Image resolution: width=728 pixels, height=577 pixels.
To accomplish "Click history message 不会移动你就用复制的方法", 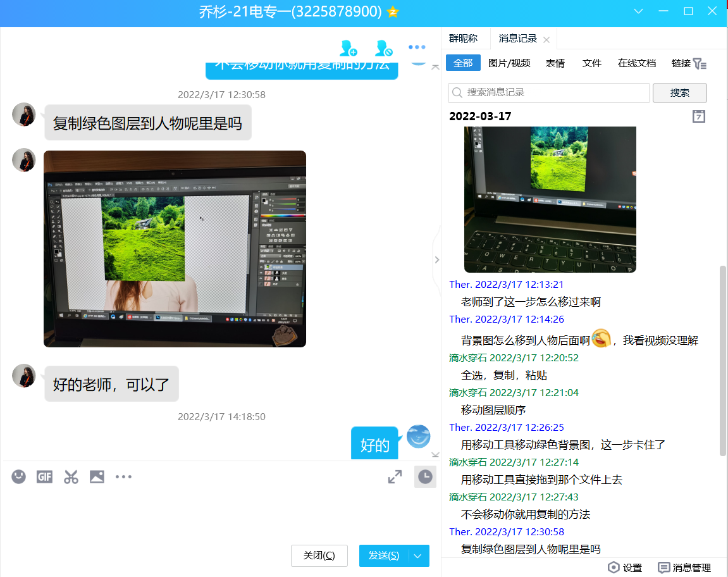I will [x=525, y=515].
